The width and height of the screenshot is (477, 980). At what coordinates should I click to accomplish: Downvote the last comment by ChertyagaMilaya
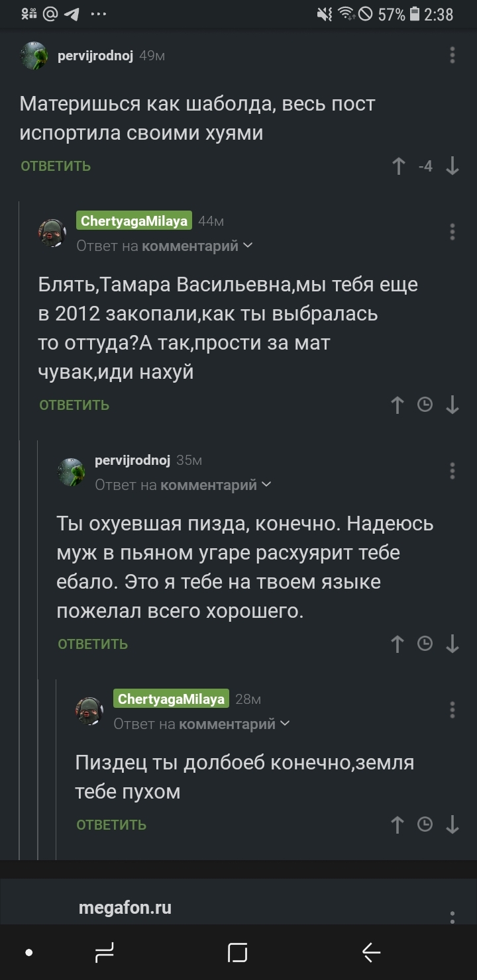click(x=452, y=824)
